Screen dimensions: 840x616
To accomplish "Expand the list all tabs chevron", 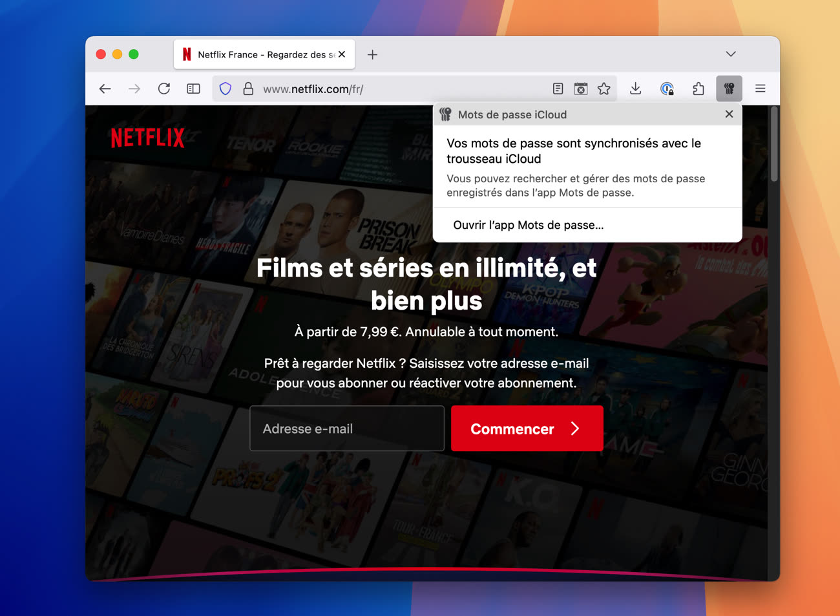I will [x=731, y=54].
